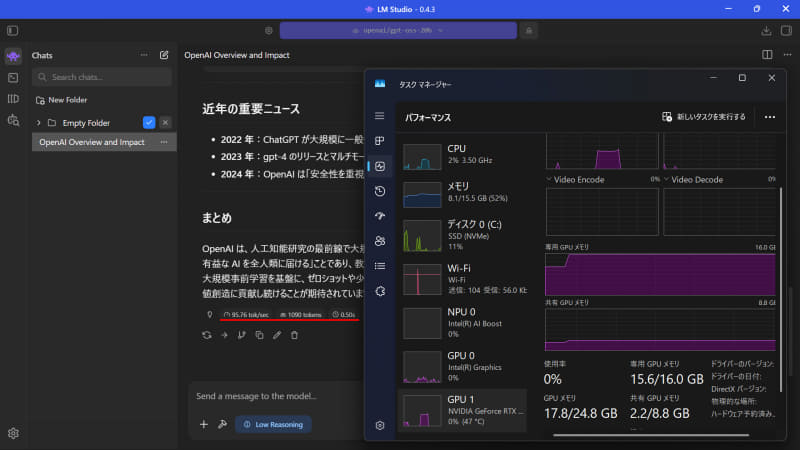800x450 pixels.
Task: Open options for OpenAI Overview chat row
Action: (x=164, y=142)
